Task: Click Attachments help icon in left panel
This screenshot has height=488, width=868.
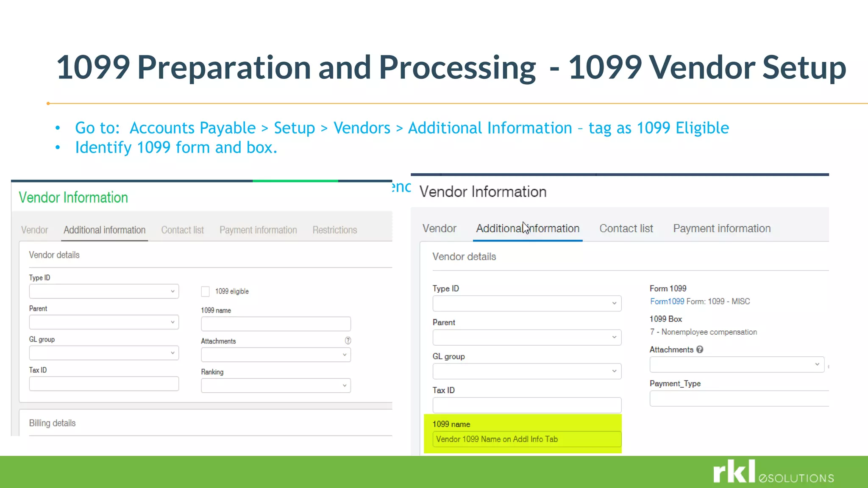Action: pyautogui.click(x=348, y=341)
